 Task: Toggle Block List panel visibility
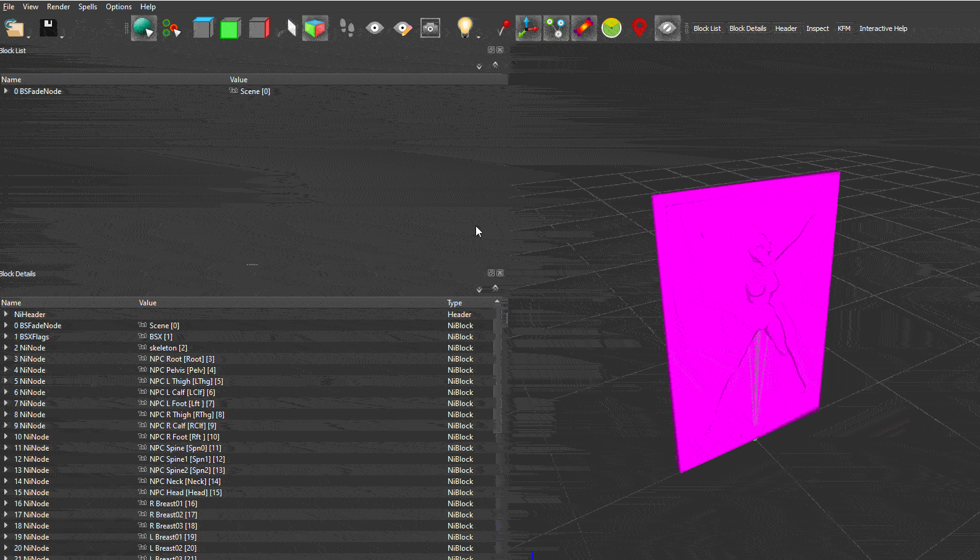tap(707, 28)
